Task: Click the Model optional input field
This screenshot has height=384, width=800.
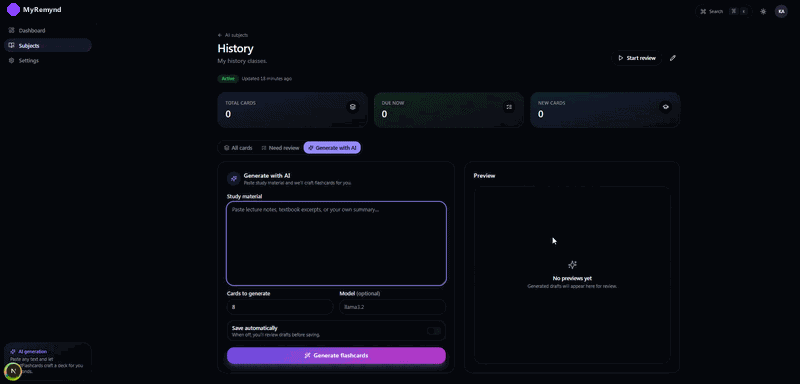Action: 392,307
